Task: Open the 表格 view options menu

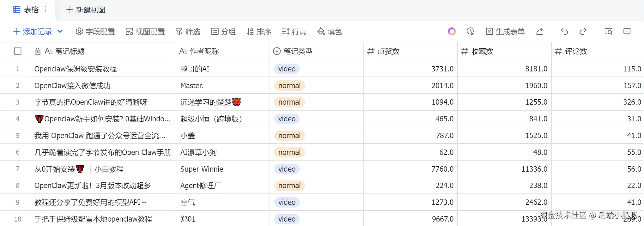Action: (46, 10)
